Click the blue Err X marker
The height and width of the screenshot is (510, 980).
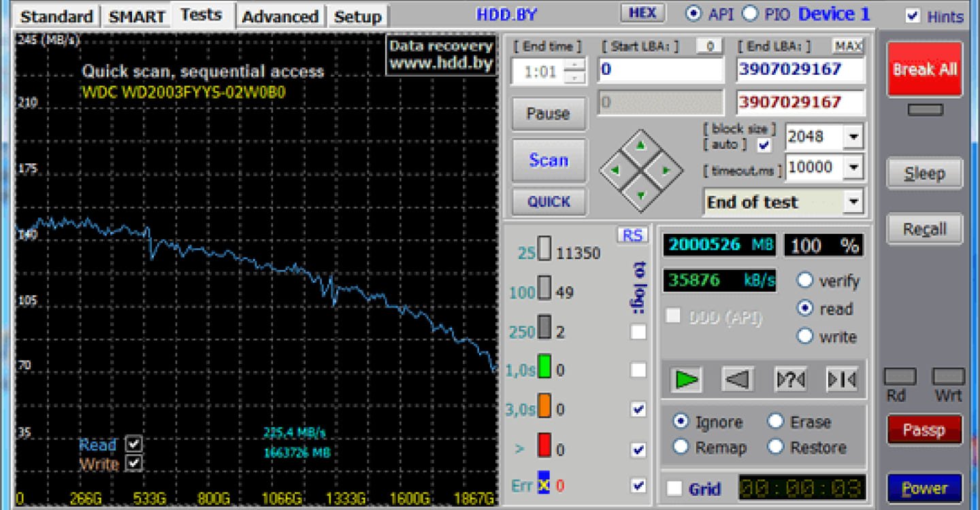pyautogui.click(x=544, y=482)
